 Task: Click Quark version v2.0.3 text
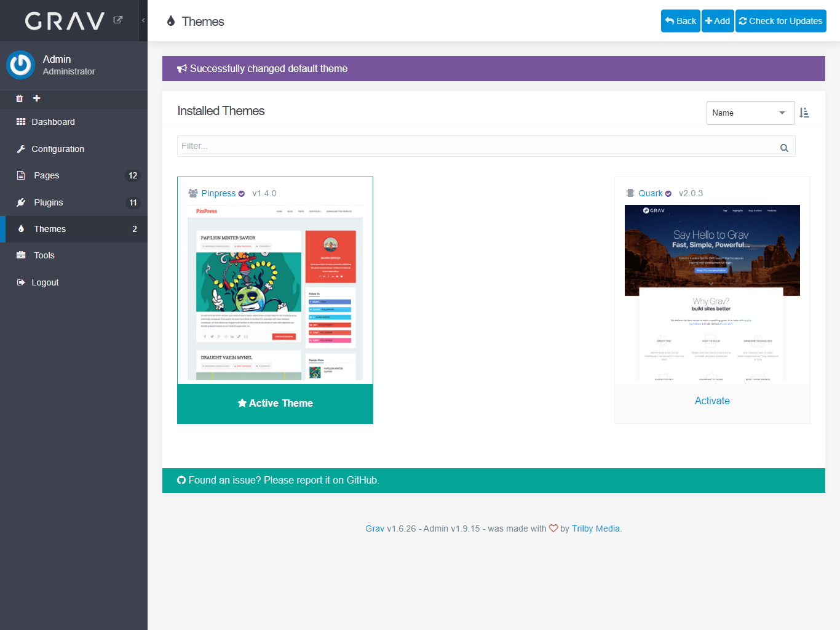coord(691,193)
